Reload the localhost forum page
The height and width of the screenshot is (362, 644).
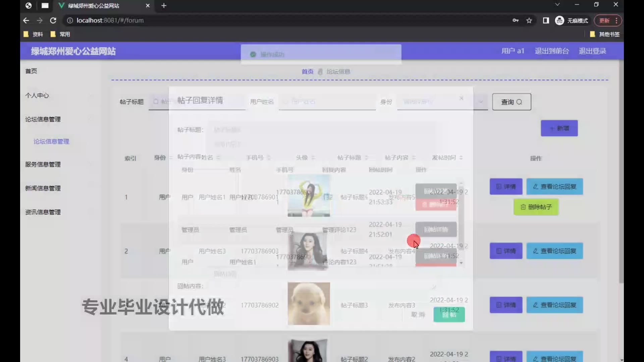point(53,20)
